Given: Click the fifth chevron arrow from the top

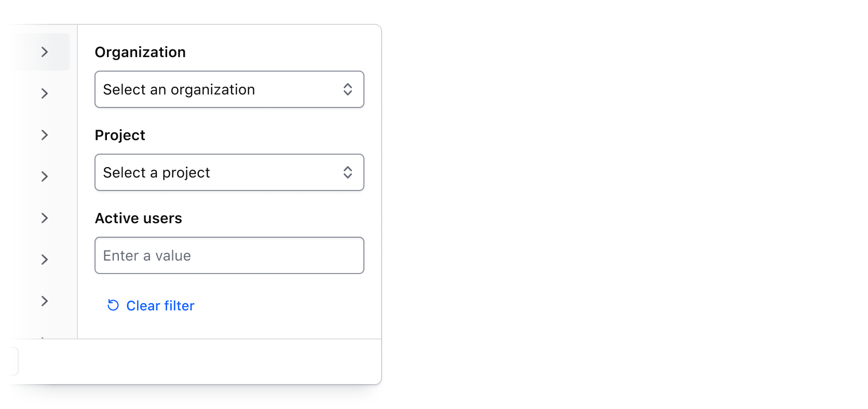Looking at the screenshot, I should [45, 218].
